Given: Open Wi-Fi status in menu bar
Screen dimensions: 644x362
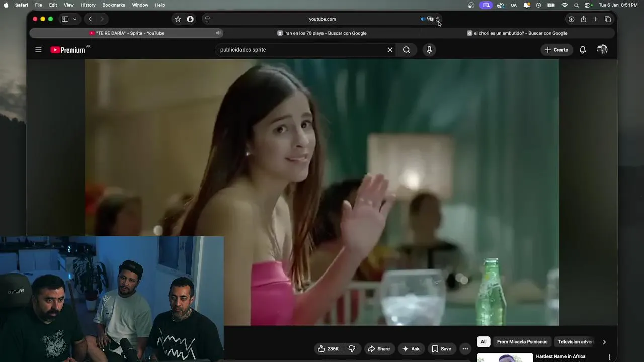Looking at the screenshot, I should click(565, 5).
